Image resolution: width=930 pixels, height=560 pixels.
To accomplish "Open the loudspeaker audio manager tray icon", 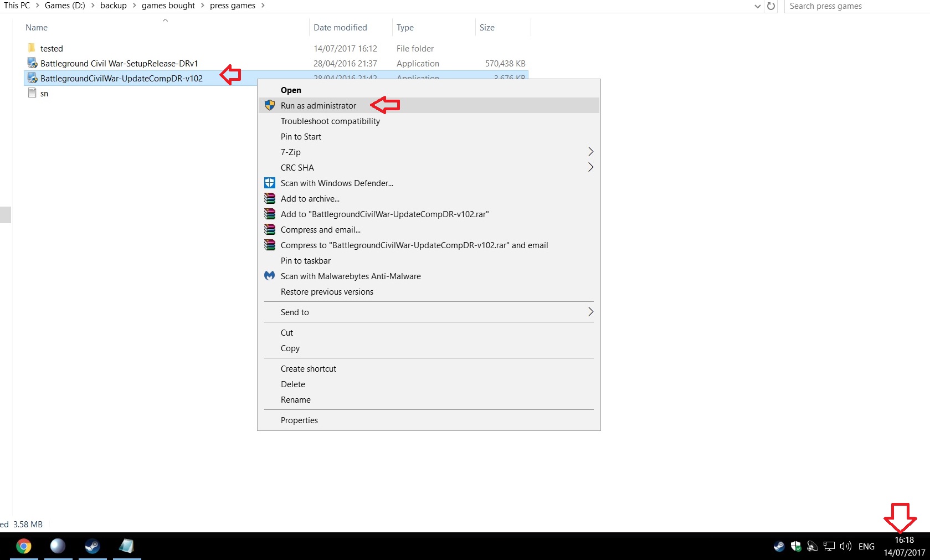I will [813, 547].
